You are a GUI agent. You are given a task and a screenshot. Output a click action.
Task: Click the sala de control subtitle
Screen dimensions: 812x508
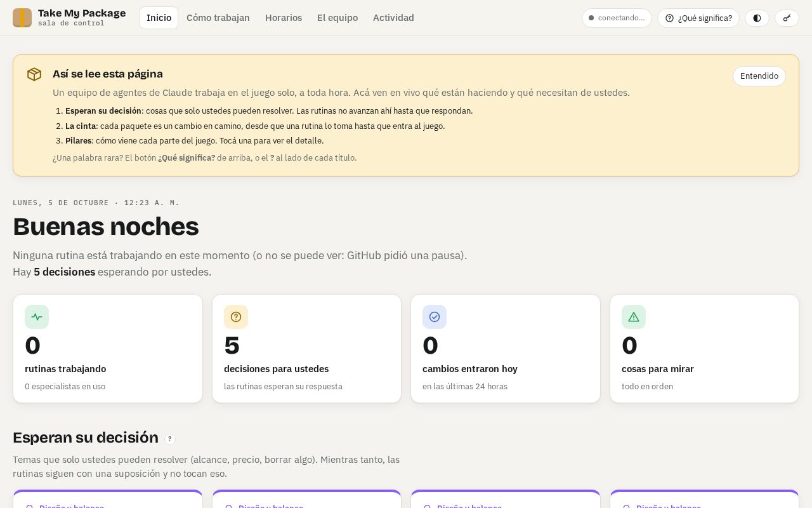pyautogui.click(x=71, y=23)
